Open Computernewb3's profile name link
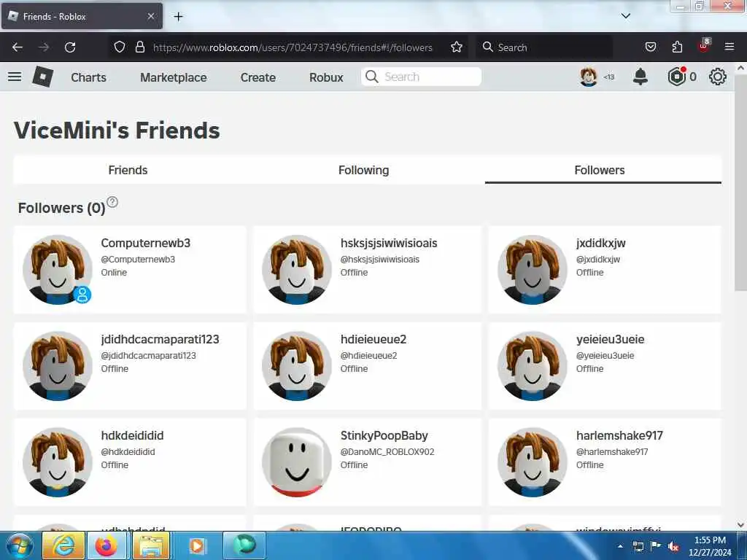The height and width of the screenshot is (560, 747). pyautogui.click(x=145, y=243)
